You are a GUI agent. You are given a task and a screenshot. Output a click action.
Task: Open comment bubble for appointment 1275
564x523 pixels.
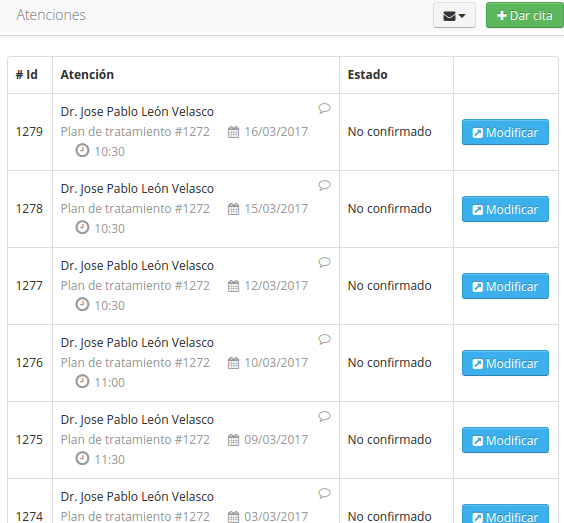click(x=324, y=416)
